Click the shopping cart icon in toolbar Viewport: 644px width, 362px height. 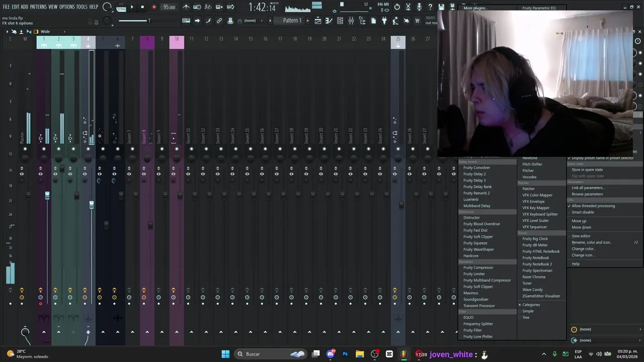coord(417,21)
